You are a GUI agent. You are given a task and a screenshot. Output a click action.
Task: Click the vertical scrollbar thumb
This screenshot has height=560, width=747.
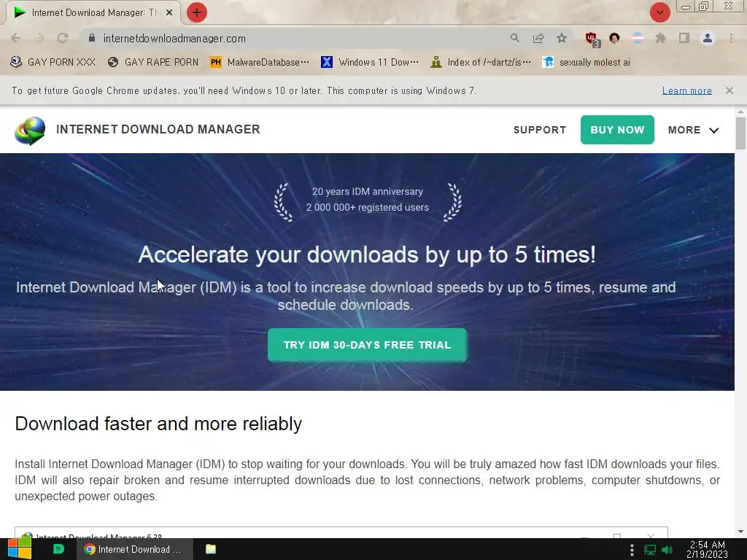pos(740,133)
